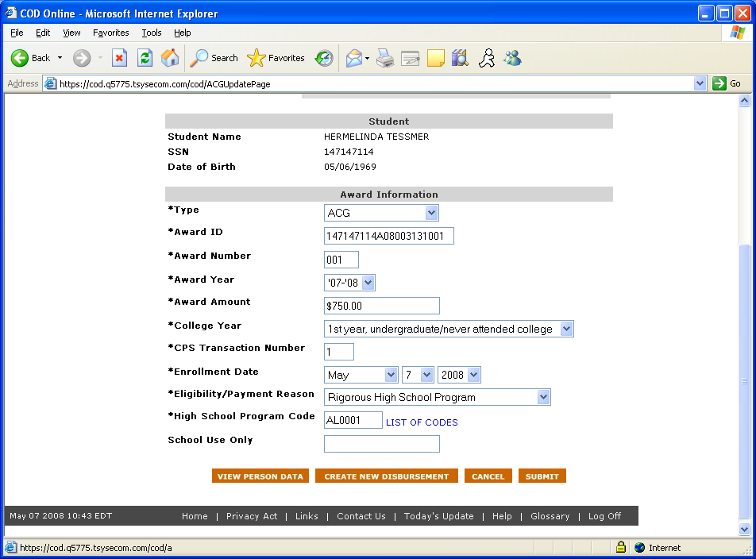Print the page with the printer icon
Viewport: 756px width, 559px height.
385,58
